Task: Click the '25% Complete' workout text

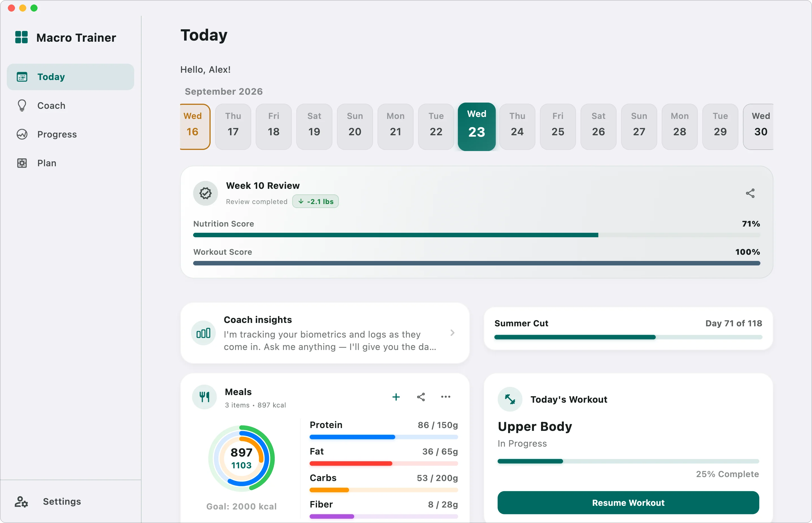Action: [x=727, y=474]
